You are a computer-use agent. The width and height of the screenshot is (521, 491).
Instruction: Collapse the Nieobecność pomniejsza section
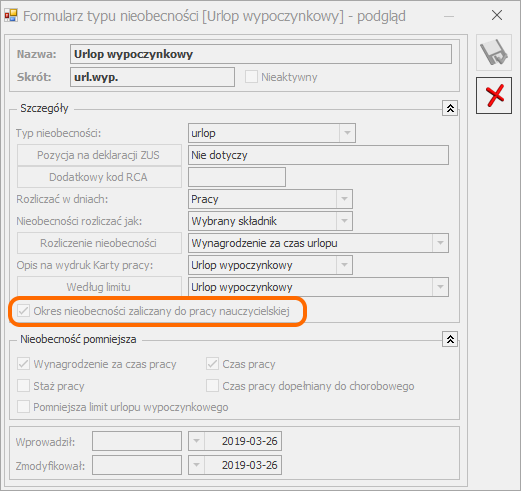[x=450, y=339]
